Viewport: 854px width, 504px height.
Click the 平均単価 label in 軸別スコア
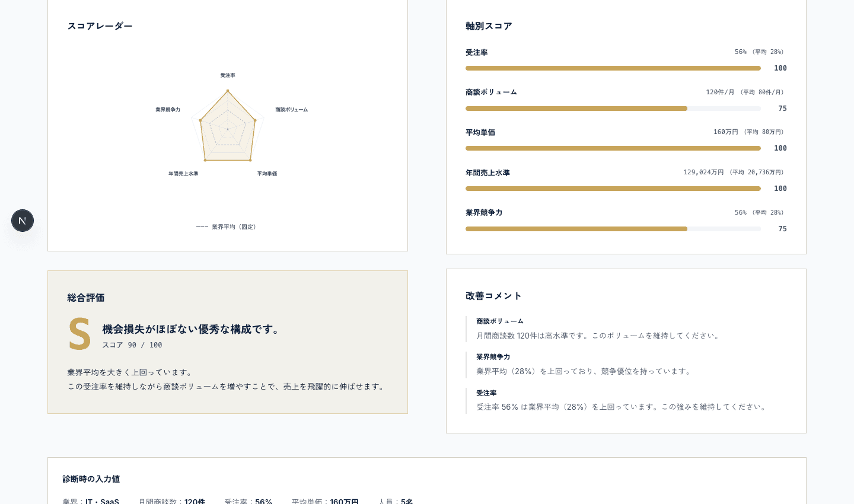click(x=480, y=132)
